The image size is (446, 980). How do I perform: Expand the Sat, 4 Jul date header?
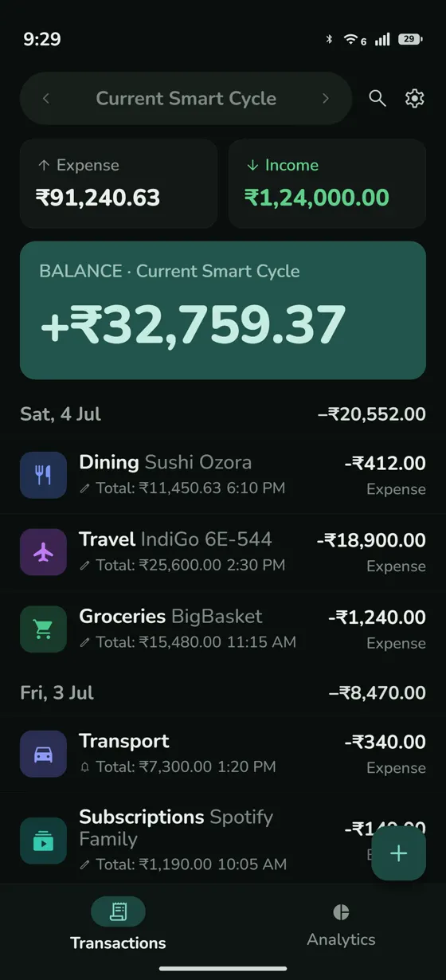(x=223, y=414)
